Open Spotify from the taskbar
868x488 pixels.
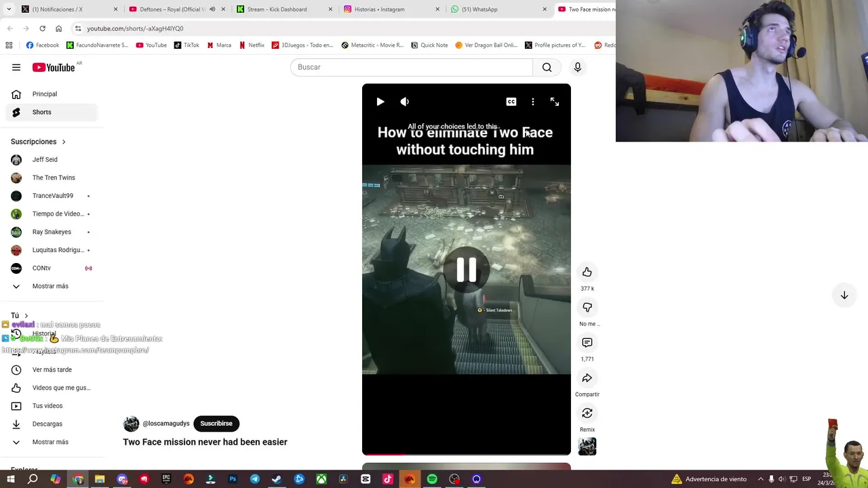tap(432, 479)
